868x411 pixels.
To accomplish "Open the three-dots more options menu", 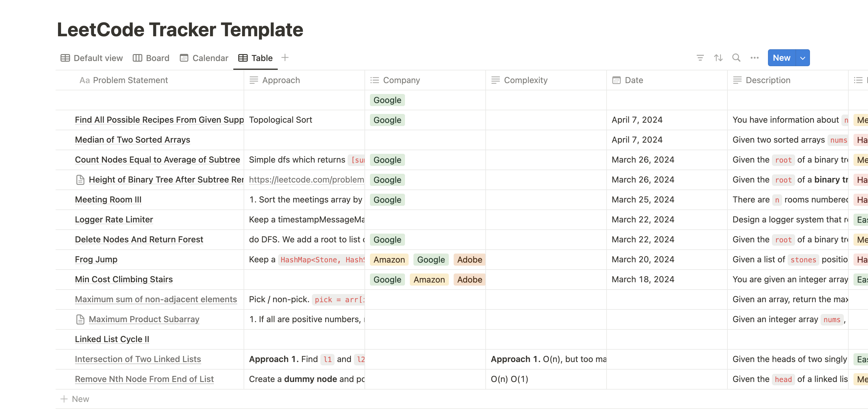I will tap(754, 58).
